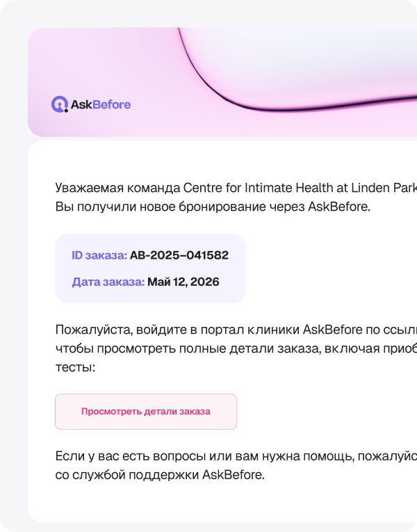This screenshot has height=532, width=417.
Task: Click AskBefore in the портал клиники sentence
Action: pyautogui.click(x=332, y=330)
